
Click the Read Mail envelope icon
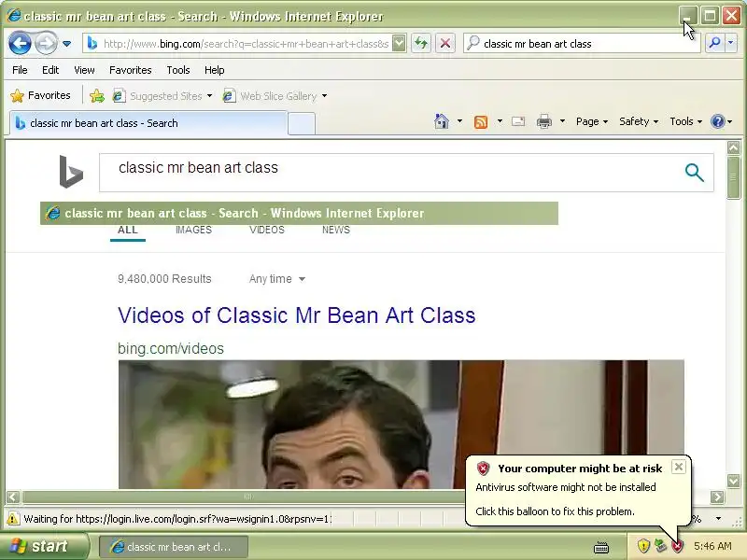point(518,121)
